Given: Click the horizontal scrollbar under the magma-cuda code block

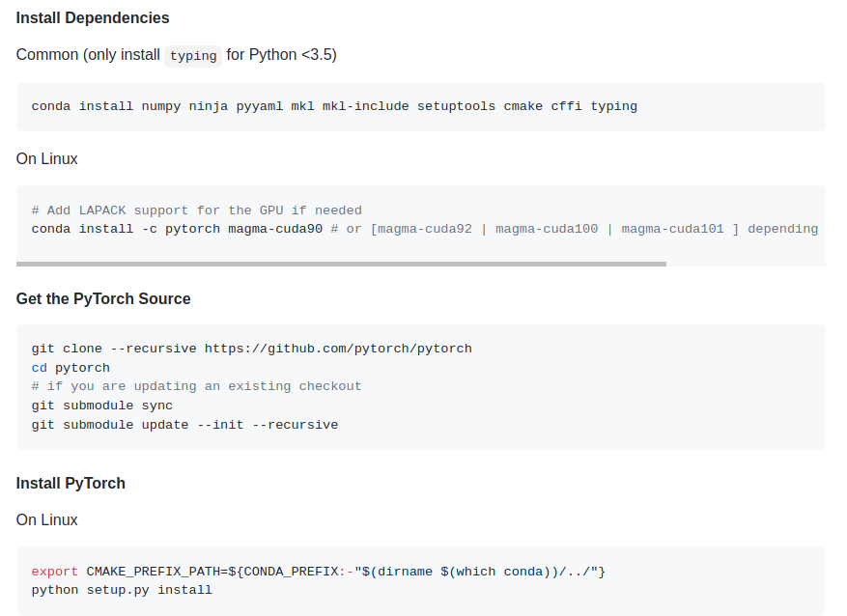Looking at the screenshot, I should pyautogui.click(x=341, y=264).
